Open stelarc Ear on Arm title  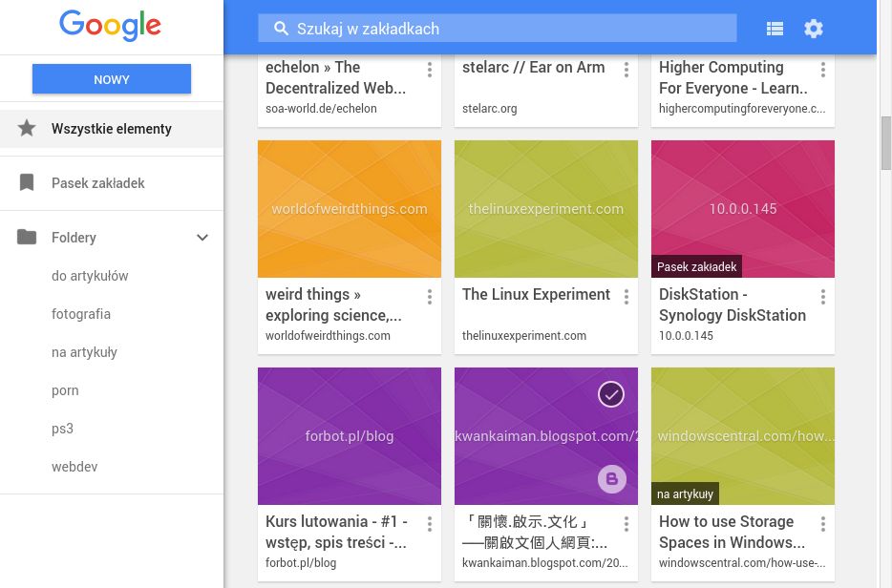pos(533,67)
